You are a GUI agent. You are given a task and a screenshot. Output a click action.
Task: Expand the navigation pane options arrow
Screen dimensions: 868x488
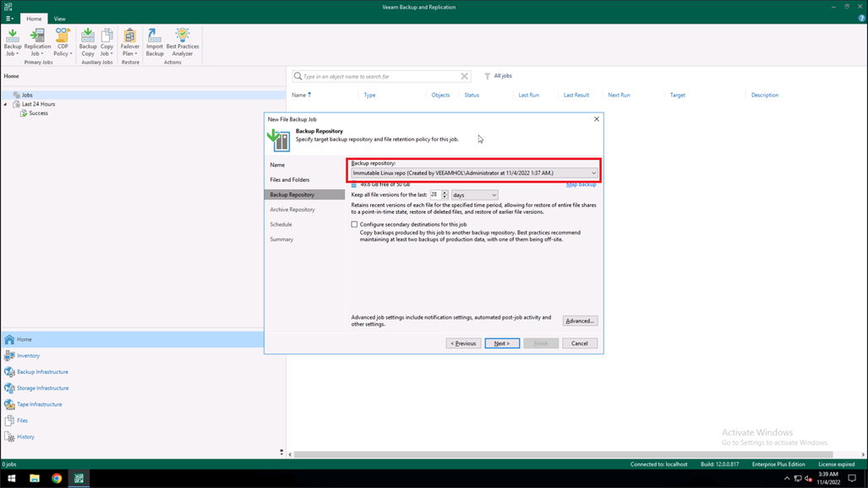(281, 452)
